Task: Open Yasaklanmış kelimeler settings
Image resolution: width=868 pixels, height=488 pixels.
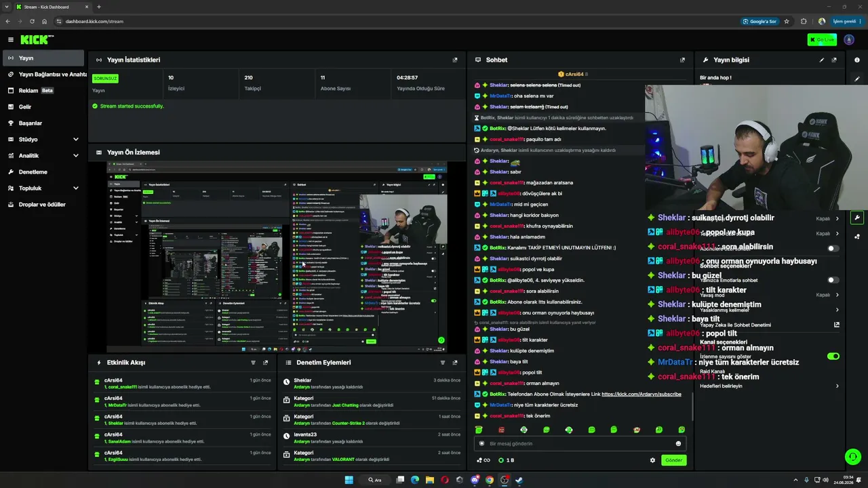Action: tap(770, 310)
